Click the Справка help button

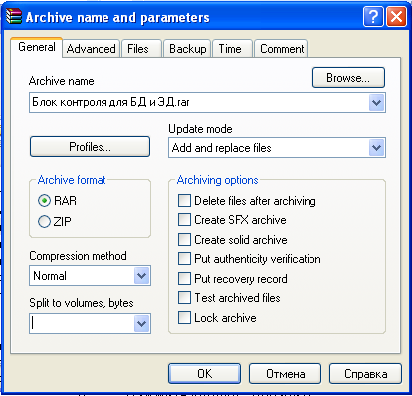tap(365, 374)
